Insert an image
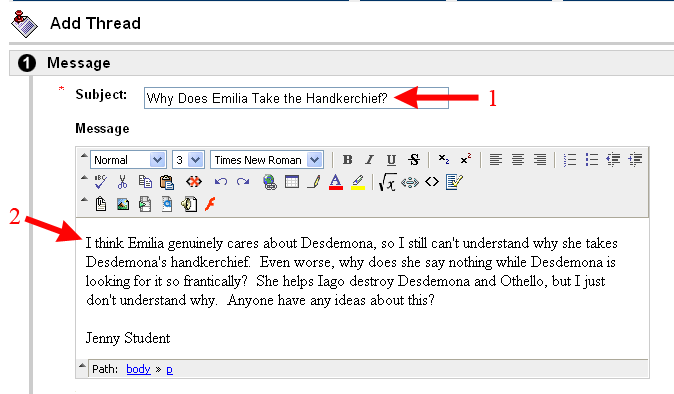Viewport: 674px width, 394px height. [123, 204]
